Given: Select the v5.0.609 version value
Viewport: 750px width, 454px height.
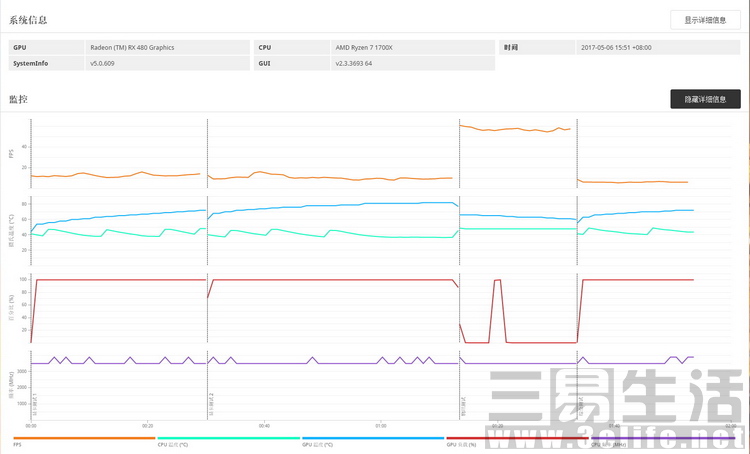Looking at the screenshot, I should [102, 63].
